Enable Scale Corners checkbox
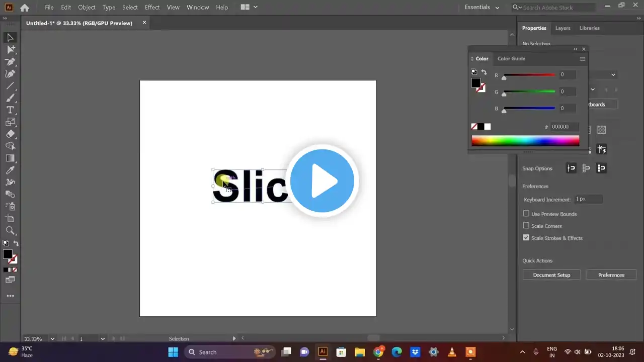This screenshot has height=362, width=644. tap(526, 226)
